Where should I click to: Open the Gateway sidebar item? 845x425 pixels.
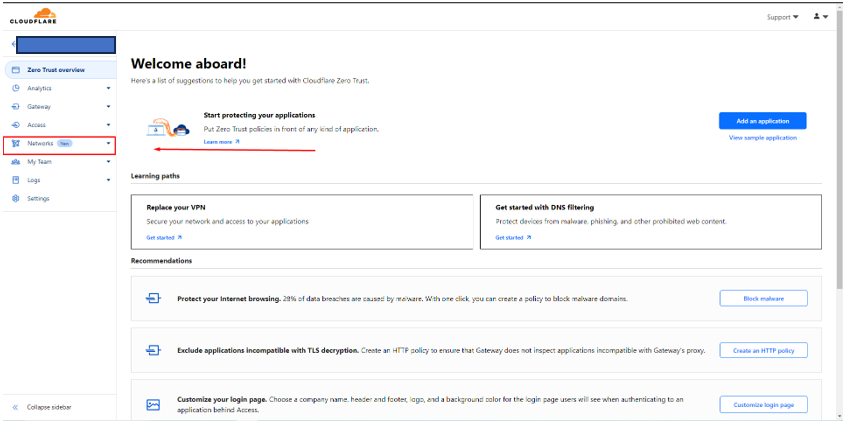pyautogui.click(x=60, y=107)
